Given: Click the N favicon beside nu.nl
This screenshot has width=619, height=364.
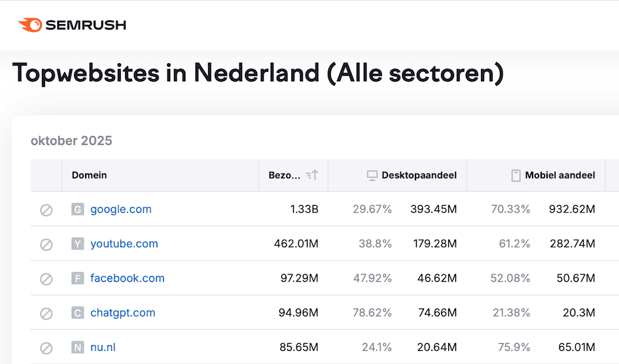Looking at the screenshot, I should click(78, 347).
